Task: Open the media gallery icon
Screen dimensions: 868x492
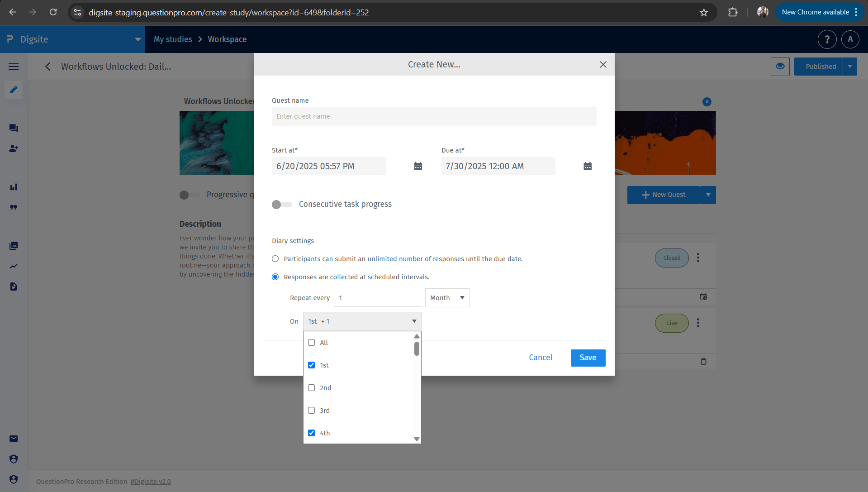Action: [x=13, y=246]
